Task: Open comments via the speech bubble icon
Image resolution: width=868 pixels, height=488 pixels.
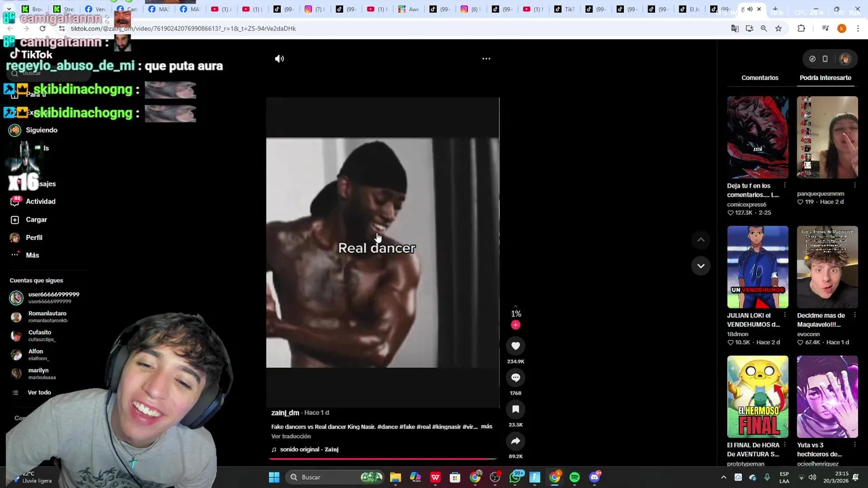Action: point(515,378)
